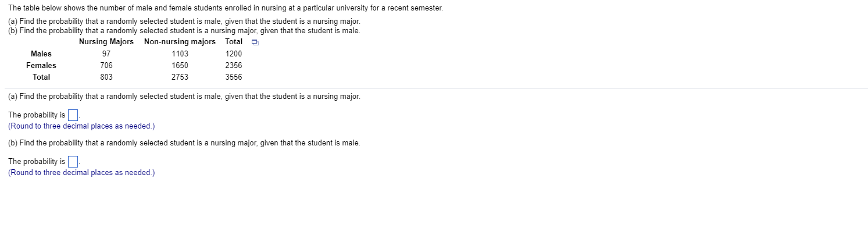
Task: Select the Total row label
Action: (x=41, y=77)
